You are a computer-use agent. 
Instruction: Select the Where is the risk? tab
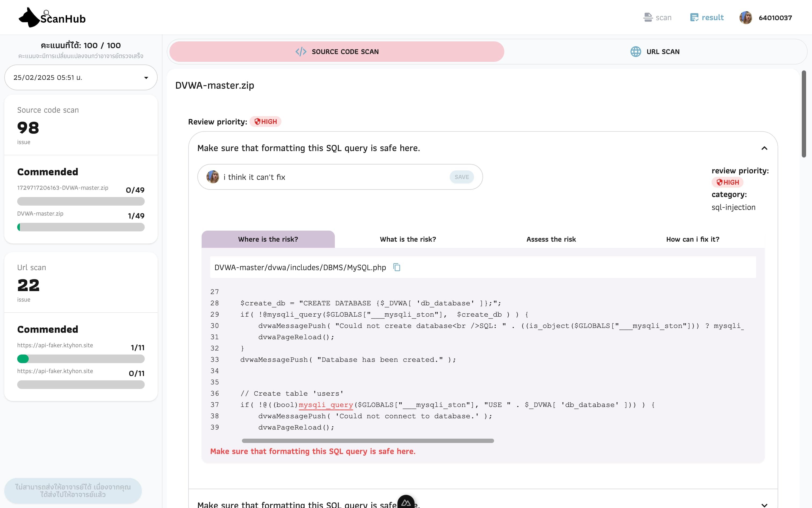point(268,239)
